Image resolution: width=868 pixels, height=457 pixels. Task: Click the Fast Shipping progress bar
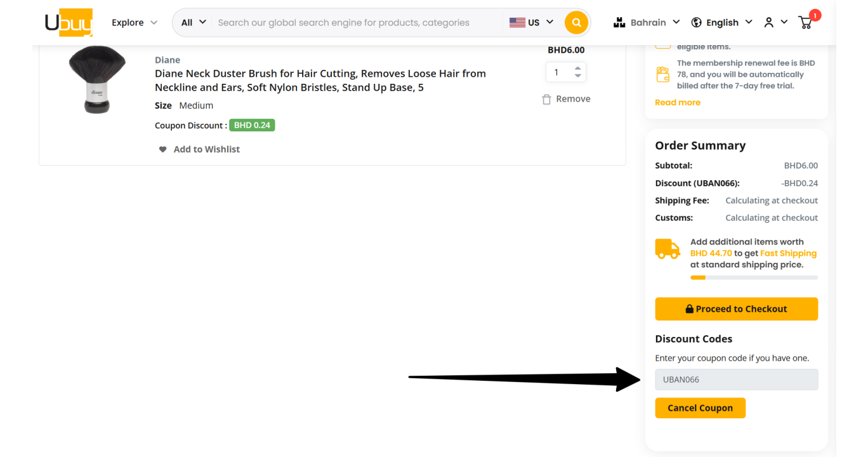pos(754,277)
